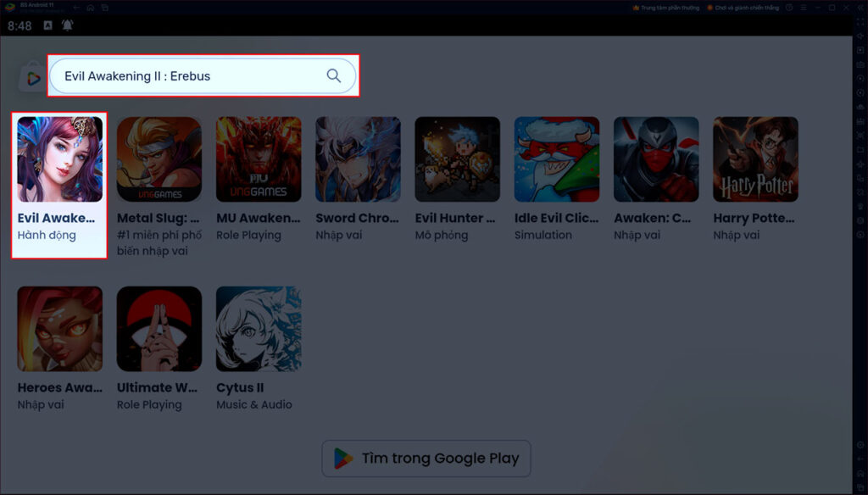Select the Evil Awakening II game thumbnail
868x495 pixels.
click(58, 159)
